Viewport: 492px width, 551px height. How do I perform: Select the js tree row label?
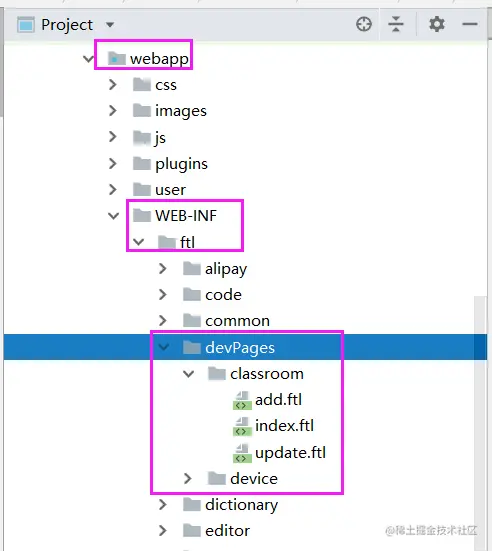(160, 138)
